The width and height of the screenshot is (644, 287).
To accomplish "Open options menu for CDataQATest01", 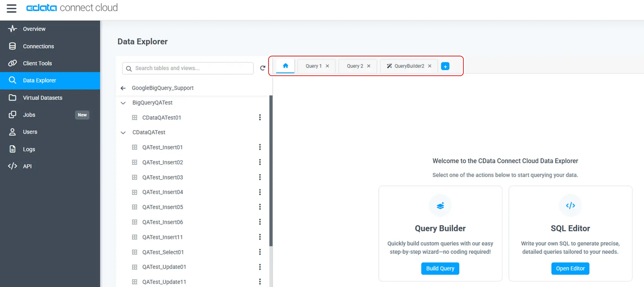I will [260, 118].
